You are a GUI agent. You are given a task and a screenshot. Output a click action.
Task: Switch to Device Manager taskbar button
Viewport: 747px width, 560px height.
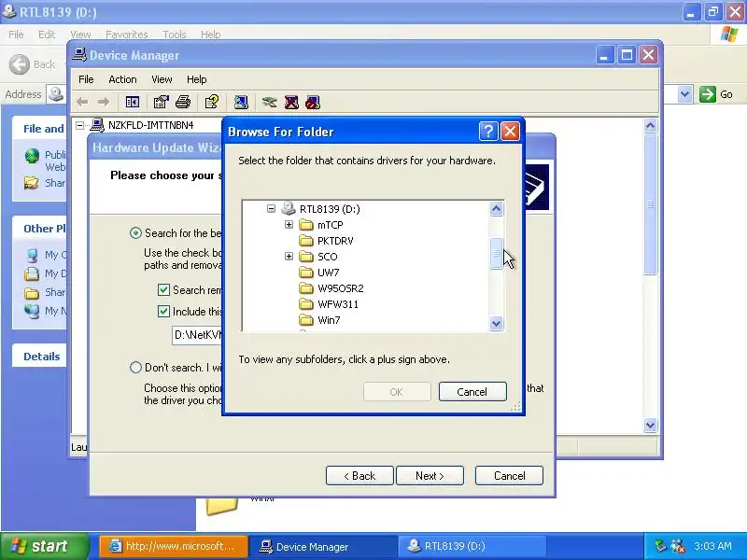coord(323,546)
